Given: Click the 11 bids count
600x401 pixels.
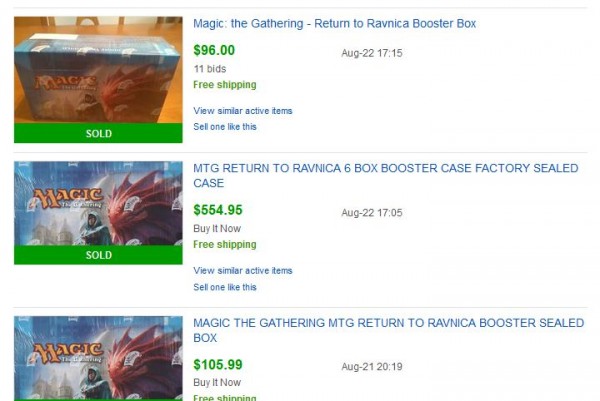Looking at the screenshot, I should 208,68.
